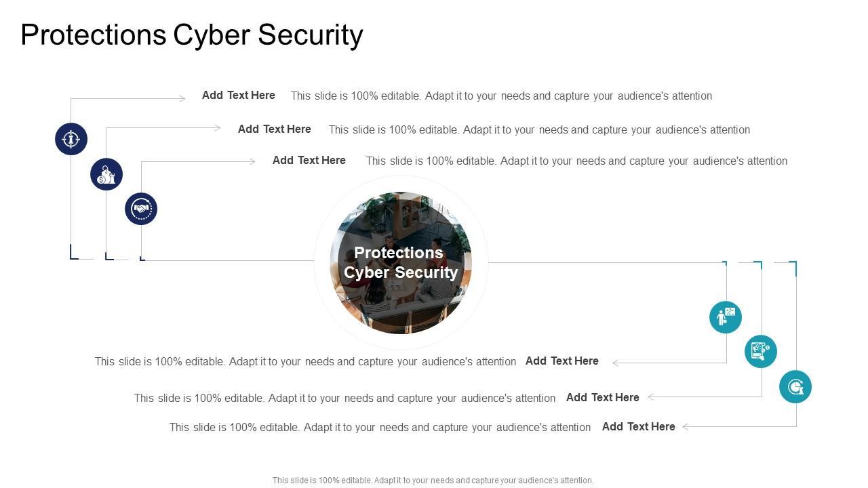Select the description text for the pie chart item
This screenshot has height=488, width=868.
[380, 428]
